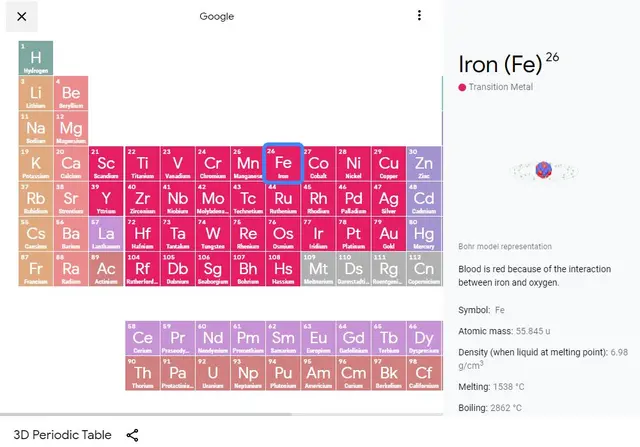Pick the Magnesium (Mg) element tile

(71, 129)
